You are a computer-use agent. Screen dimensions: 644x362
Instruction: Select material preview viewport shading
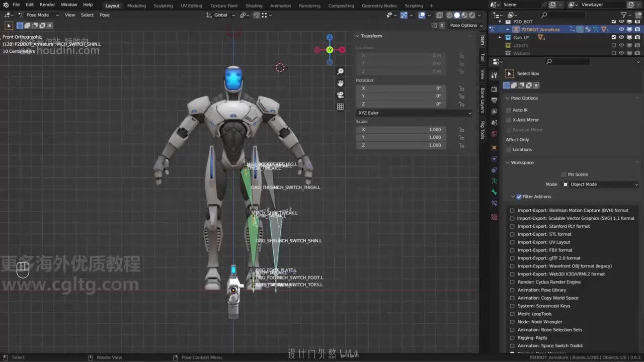pos(464,15)
